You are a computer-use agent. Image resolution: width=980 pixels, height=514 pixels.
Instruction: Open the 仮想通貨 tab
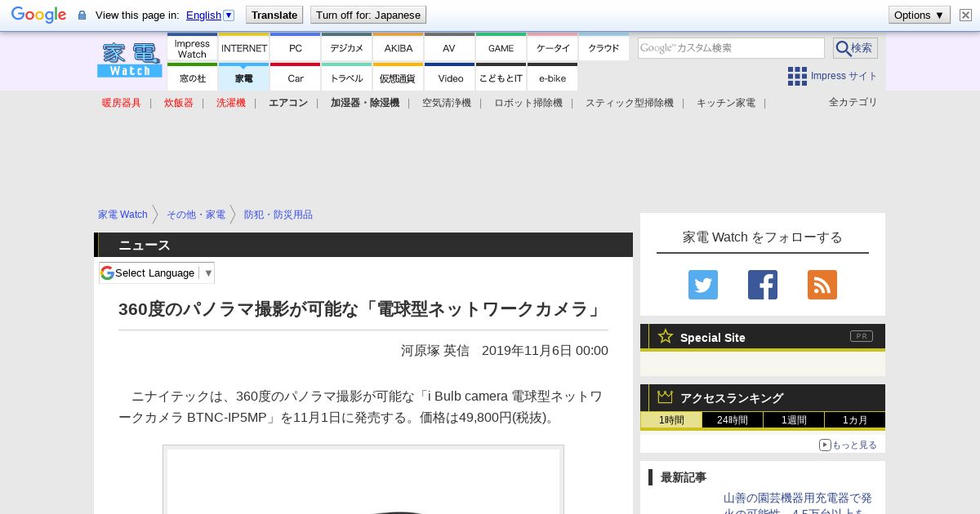tap(398, 78)
